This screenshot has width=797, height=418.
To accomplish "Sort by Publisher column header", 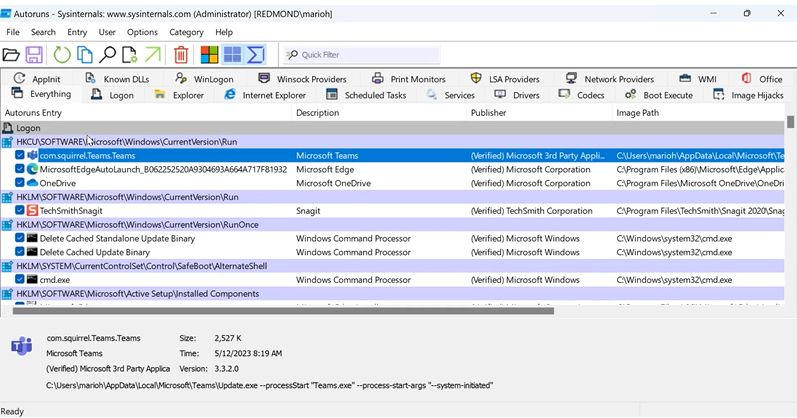I will click(x=539, y=113).
